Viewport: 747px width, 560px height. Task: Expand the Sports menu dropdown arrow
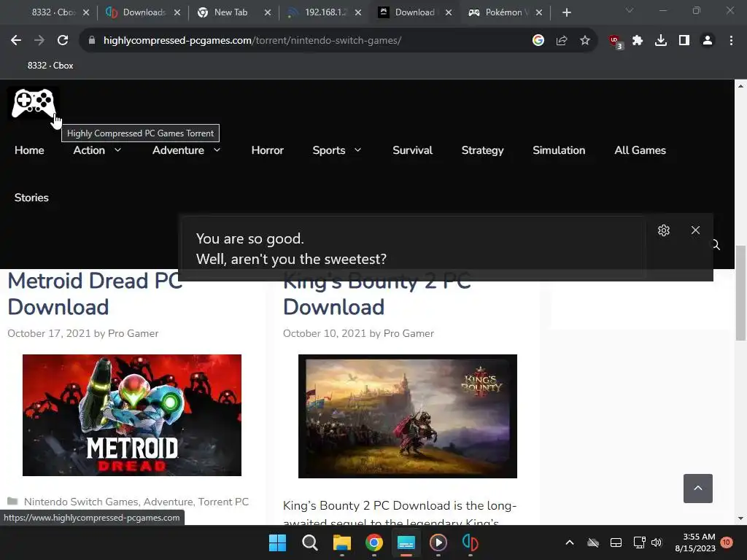tap(357, 150)
